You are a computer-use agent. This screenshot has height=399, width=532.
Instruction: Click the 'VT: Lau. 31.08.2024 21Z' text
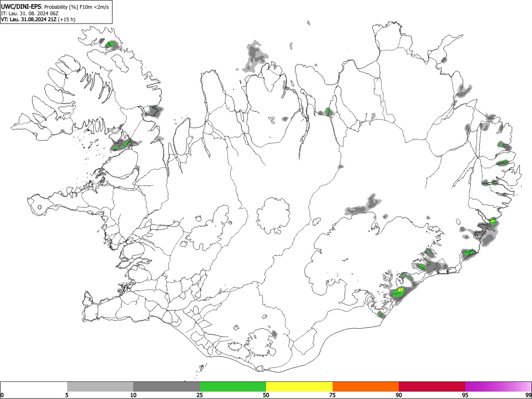29,19
